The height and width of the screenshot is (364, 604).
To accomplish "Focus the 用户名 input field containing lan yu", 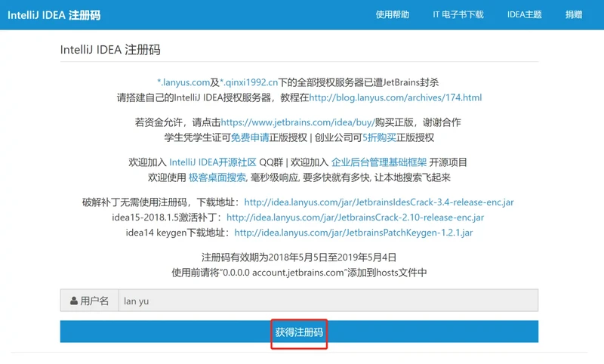I will coord(326,301).
